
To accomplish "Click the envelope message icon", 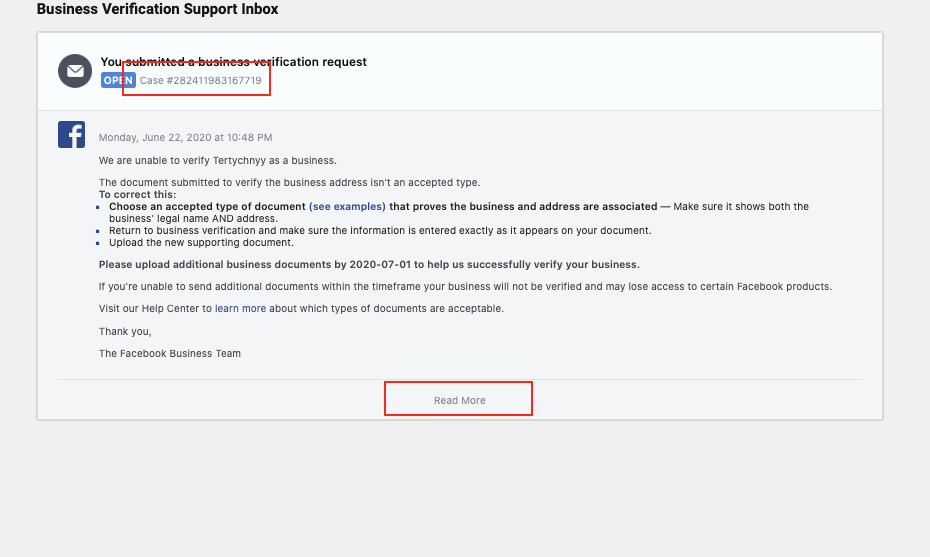I will (75, 71).
